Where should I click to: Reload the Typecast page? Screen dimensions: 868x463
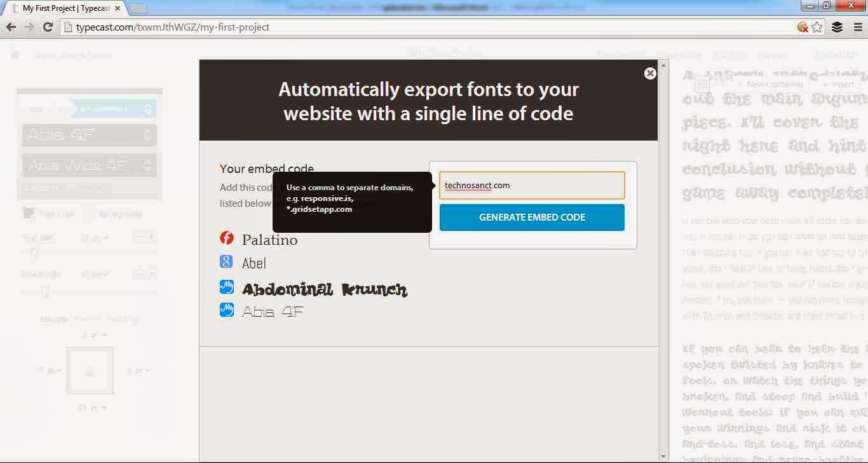(48, 27)
